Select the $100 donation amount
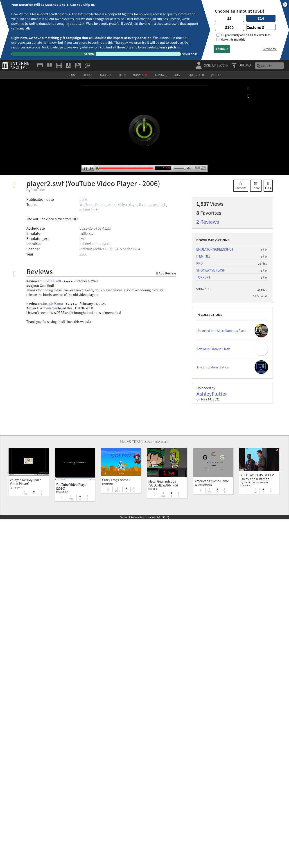Viewport: 289px width, 868px height. point(229,27)
